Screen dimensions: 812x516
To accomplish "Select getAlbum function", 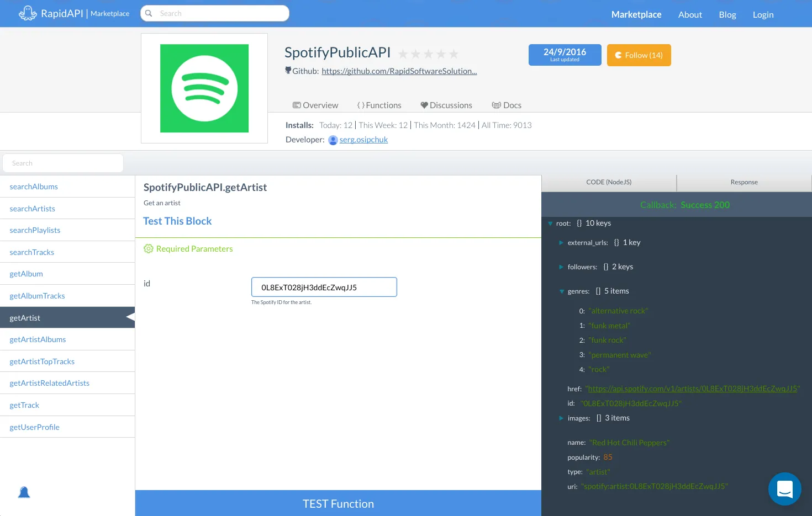I will [67, 274].
